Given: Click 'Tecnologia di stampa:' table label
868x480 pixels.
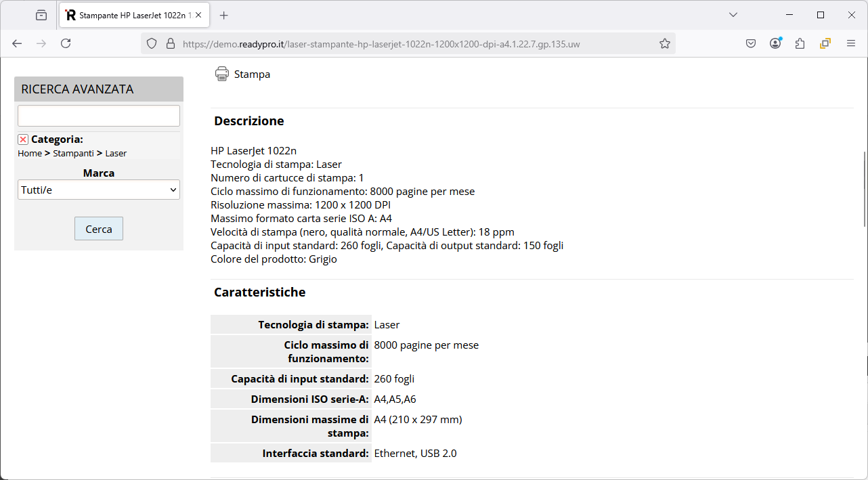Looking at the screenshot, I should coord(313,325).
